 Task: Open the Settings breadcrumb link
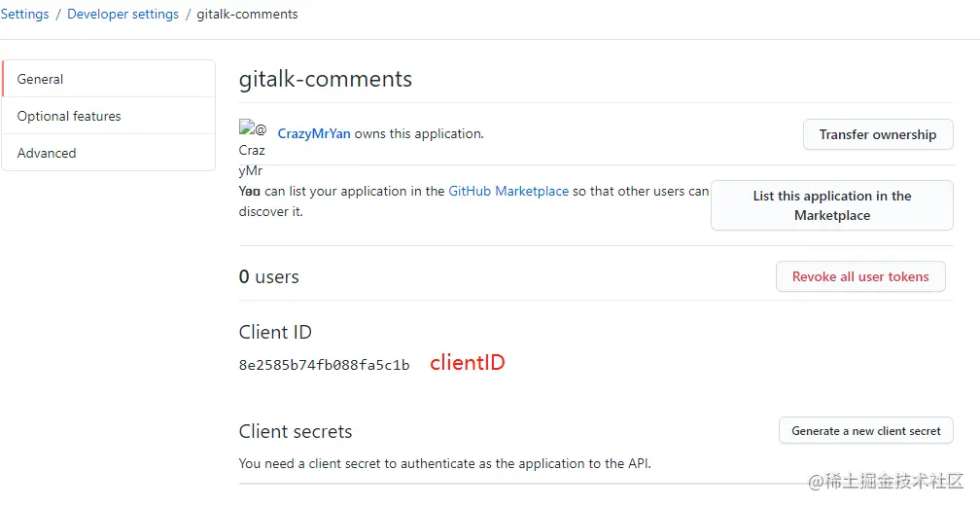tap(24, 15)
